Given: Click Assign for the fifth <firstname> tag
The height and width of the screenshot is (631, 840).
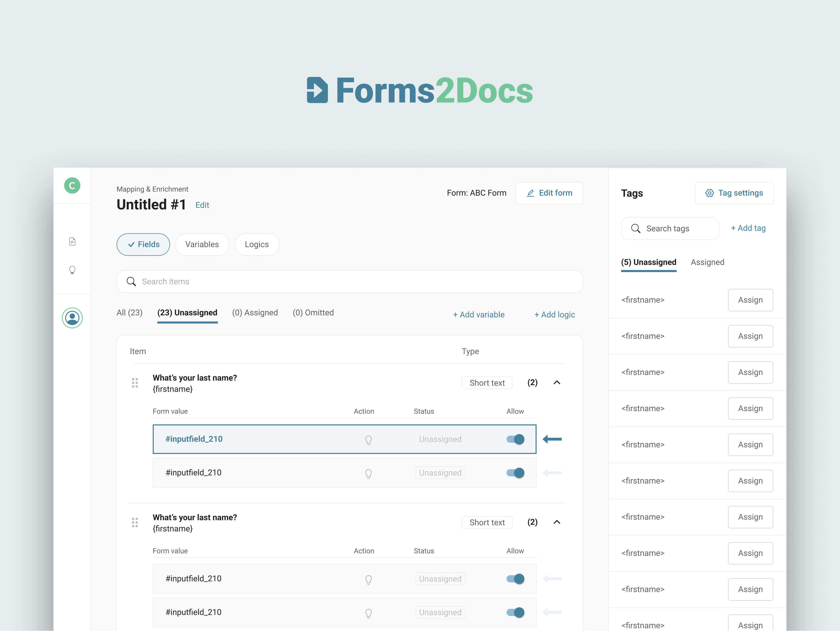Looking at the screenshot, I should click(750, 445).
